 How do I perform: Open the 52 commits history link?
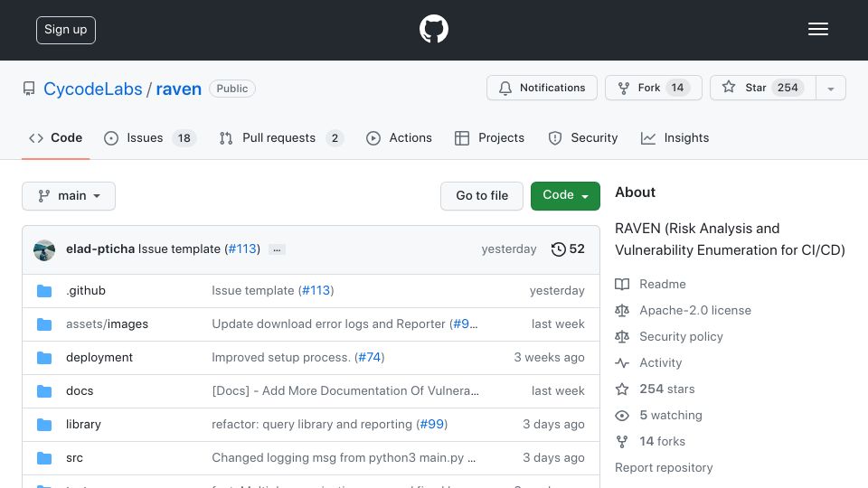pos(568,249)
